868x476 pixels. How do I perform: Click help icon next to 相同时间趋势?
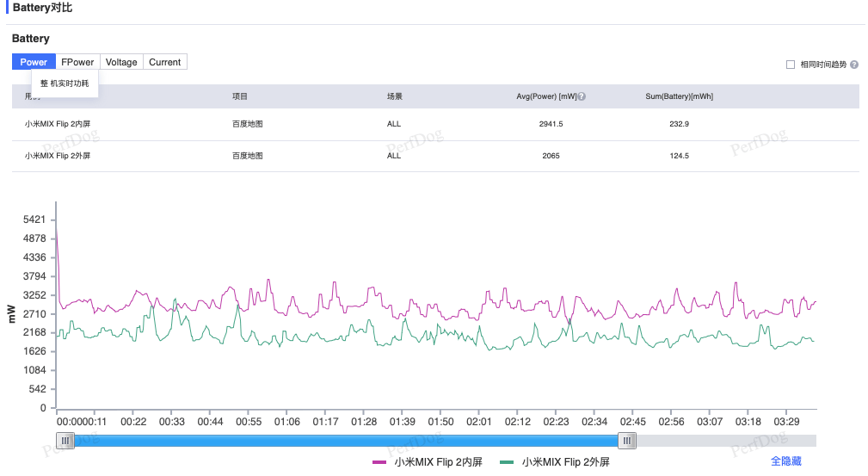point(854,65)
